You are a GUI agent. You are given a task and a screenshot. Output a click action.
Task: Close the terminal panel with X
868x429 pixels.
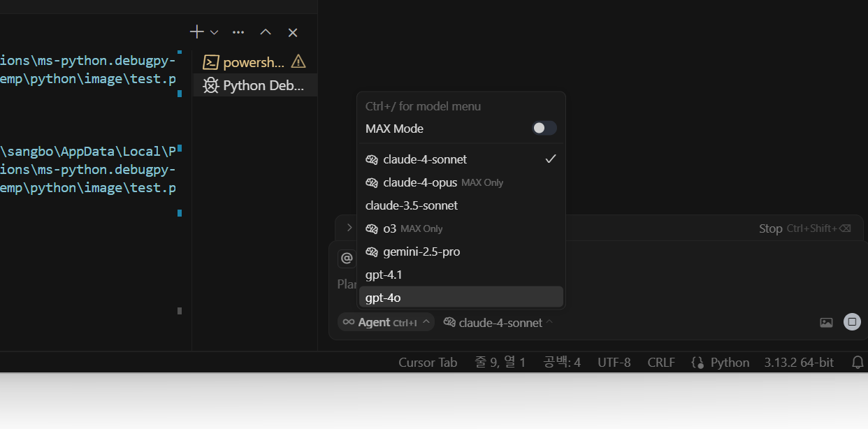point(293,32)
